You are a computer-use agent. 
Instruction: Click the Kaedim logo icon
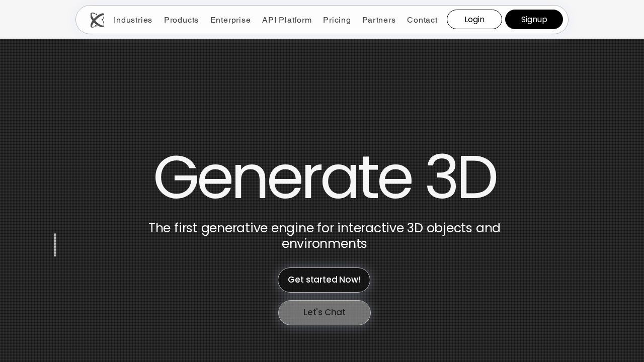tap(97, 20)
